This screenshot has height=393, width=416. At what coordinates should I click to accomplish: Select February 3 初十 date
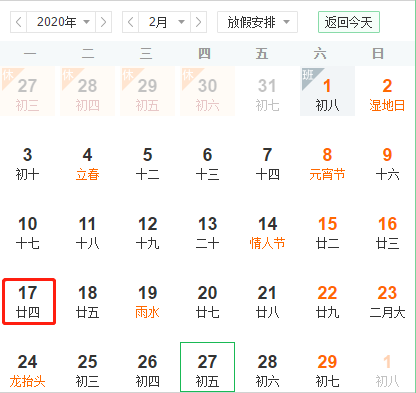pos(27,164)
